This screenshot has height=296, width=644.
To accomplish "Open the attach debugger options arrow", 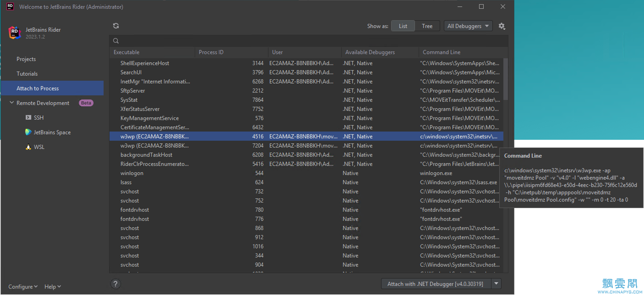I will (x=496, y=284).
